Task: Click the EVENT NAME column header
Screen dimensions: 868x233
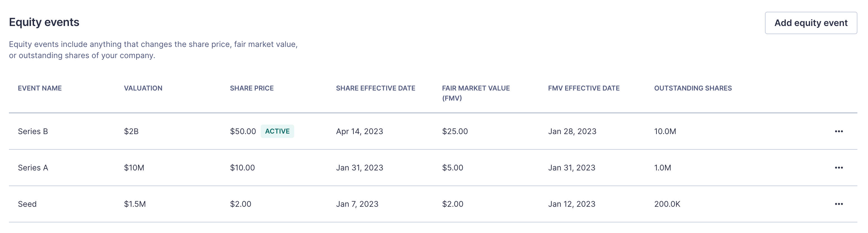Action: click(40, 88)
